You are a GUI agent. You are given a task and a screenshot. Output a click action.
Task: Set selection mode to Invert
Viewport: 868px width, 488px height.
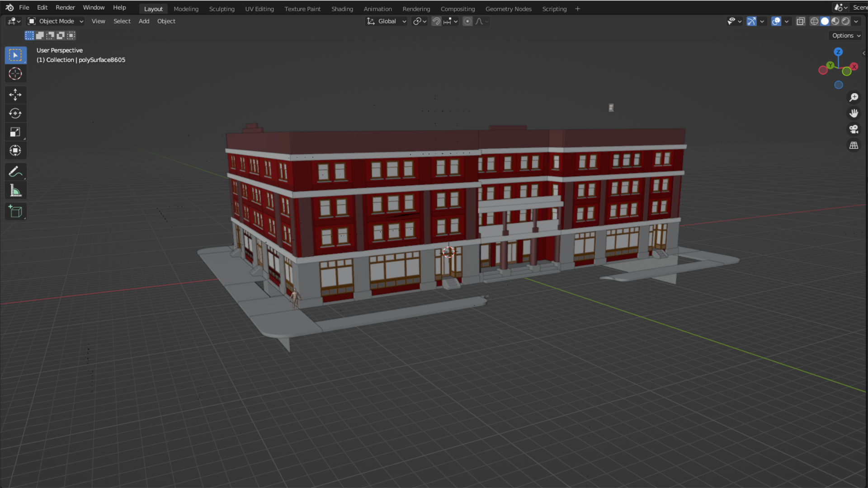(x=61, y=35)
